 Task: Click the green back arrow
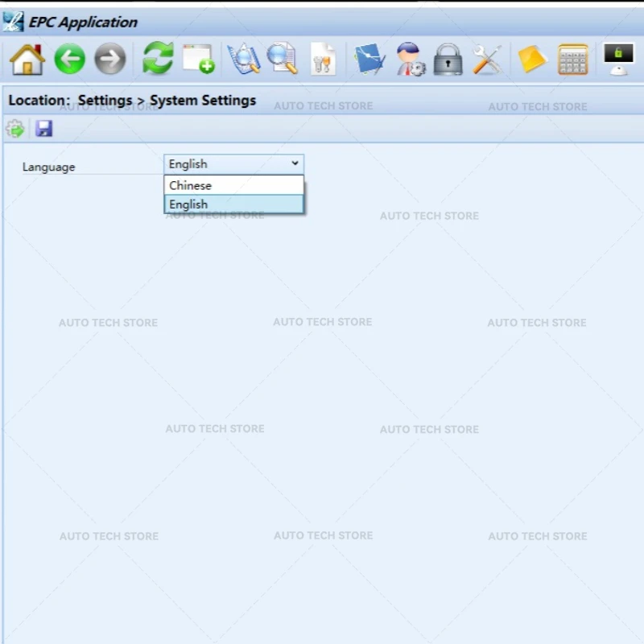[70, 59]
